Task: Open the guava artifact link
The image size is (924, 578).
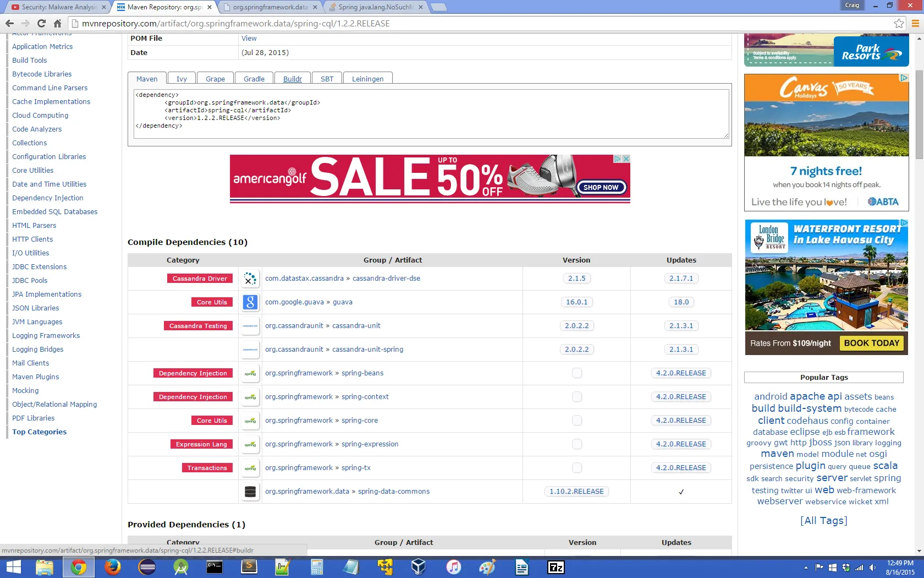Action: click(x=343, y=302)
